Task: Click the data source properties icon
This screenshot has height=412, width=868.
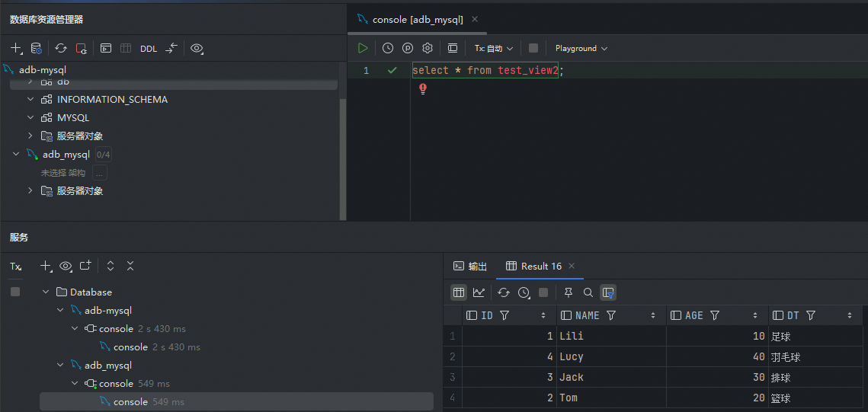Action: point(36,49)
